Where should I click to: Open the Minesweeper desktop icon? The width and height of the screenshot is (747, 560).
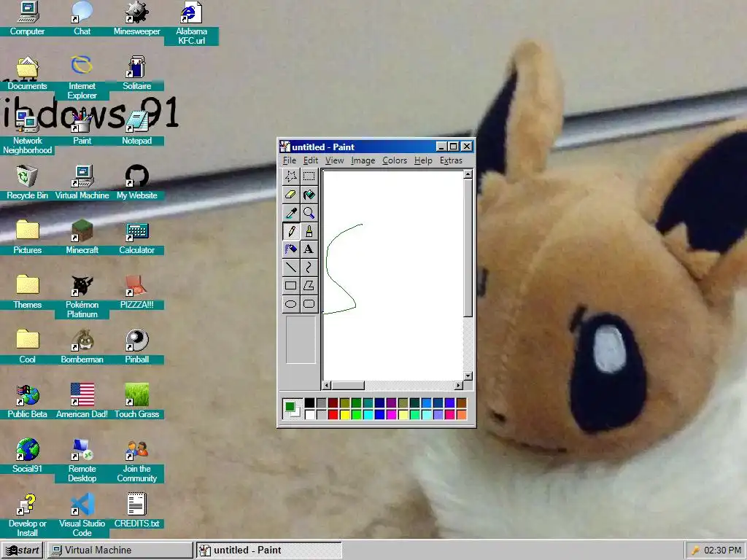136,19
